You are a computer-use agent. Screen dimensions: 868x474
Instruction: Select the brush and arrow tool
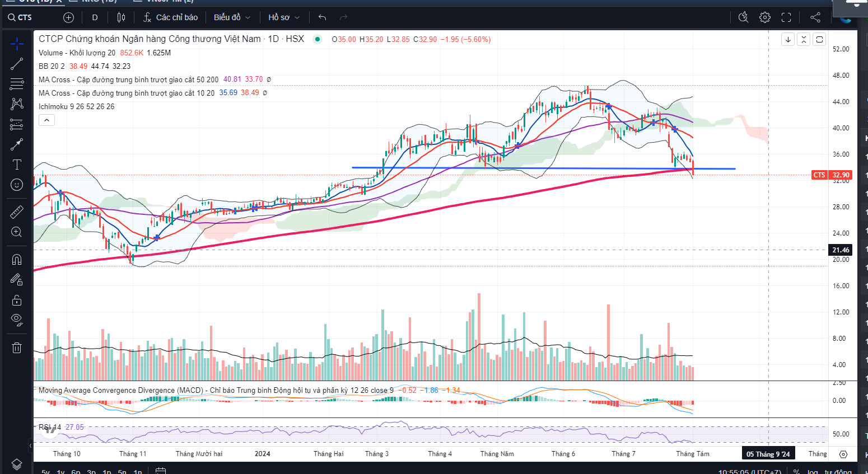17,144
